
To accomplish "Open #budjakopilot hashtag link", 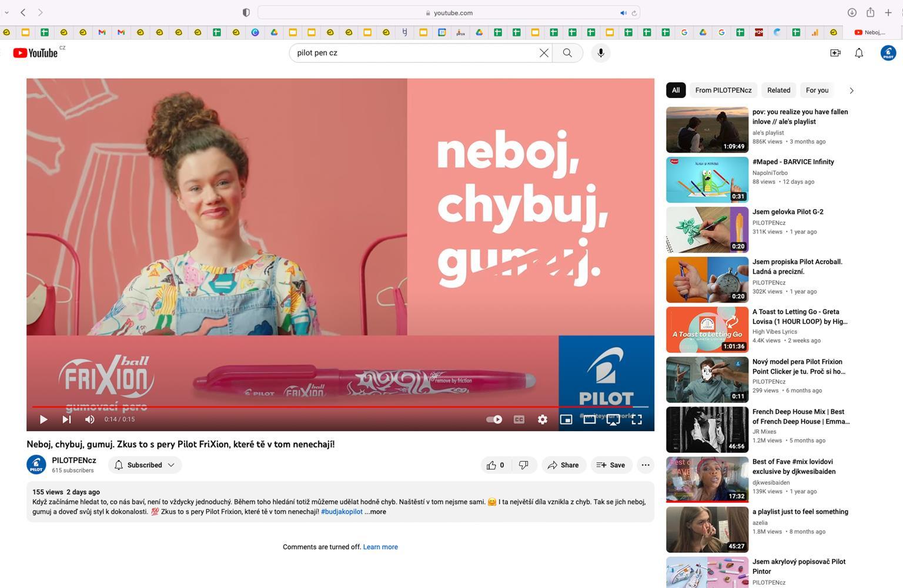I will pyautogui.click(x=342, y=512).
